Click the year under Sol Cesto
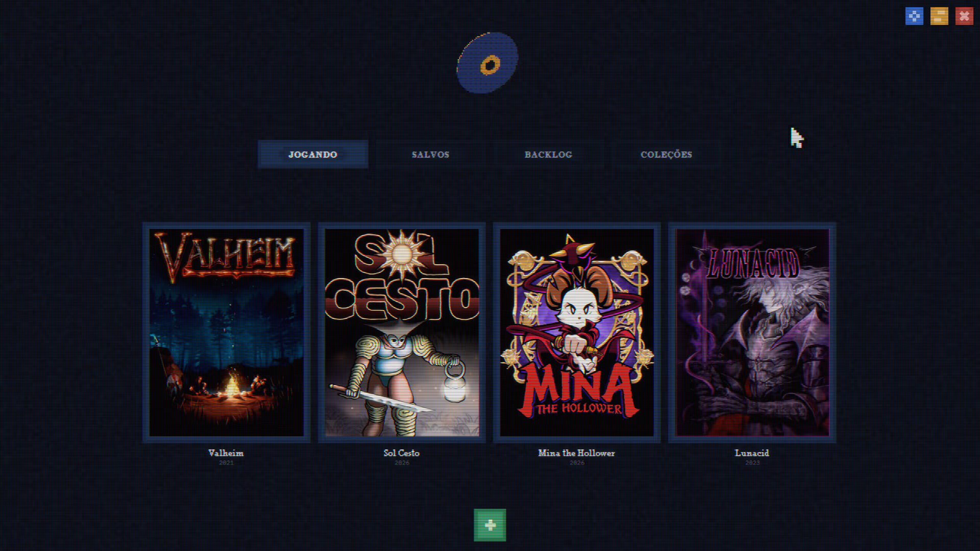The height and width of the screenshot is (551, 980). coord(402,463)
